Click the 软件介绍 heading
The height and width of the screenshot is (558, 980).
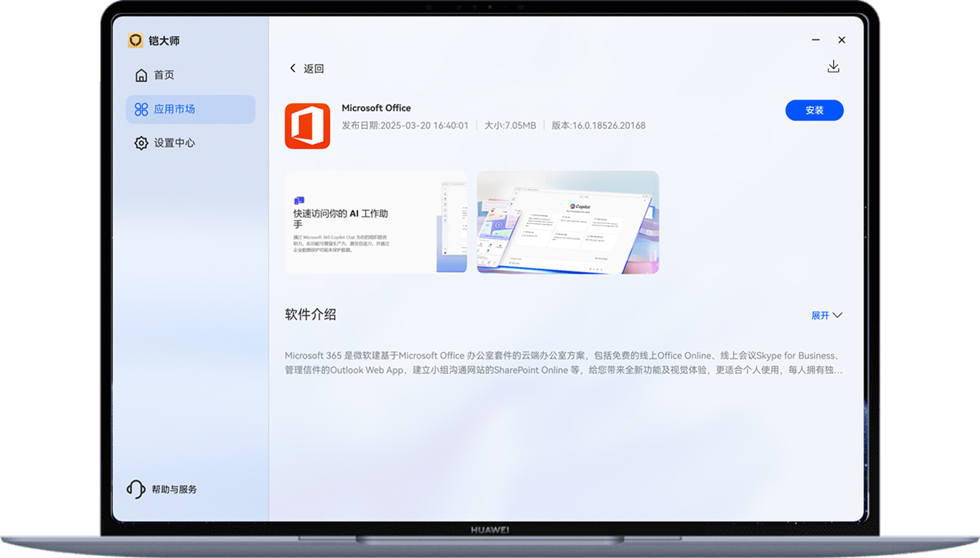pyautogui.click(x=311, y=315)
